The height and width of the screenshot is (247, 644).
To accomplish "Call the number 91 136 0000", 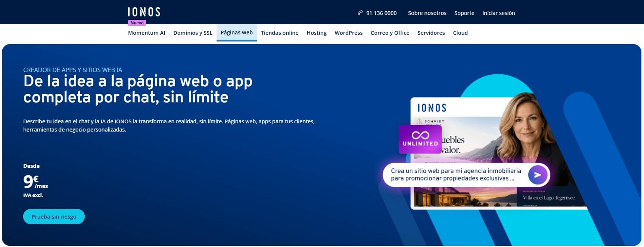I will (x=381, y=13).
